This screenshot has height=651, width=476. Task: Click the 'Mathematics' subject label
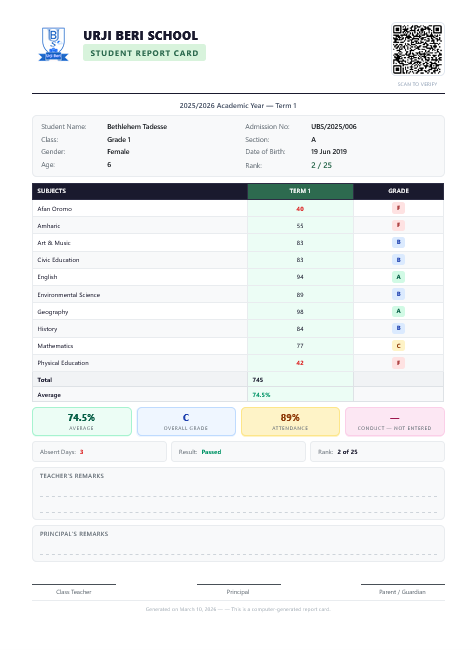point(55,346)
